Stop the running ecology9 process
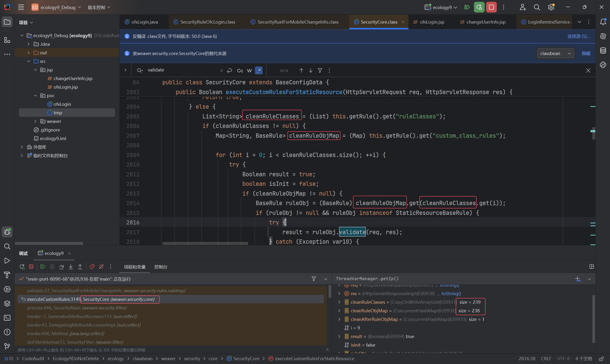The image size is (610, 364). [491, 7]
